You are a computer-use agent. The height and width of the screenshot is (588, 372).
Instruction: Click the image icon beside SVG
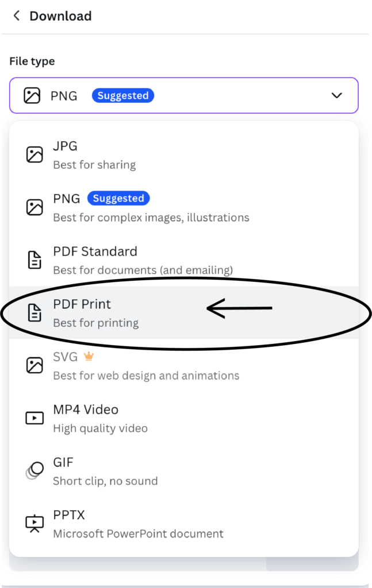(x=34, y=365)
